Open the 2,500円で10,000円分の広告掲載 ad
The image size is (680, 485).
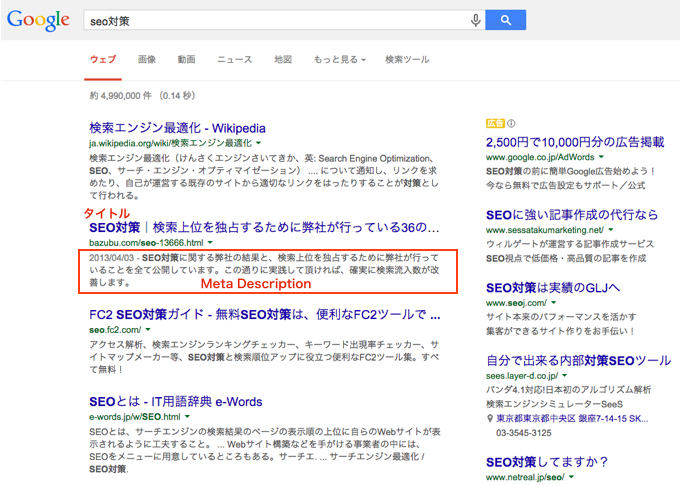coord(575,142)
